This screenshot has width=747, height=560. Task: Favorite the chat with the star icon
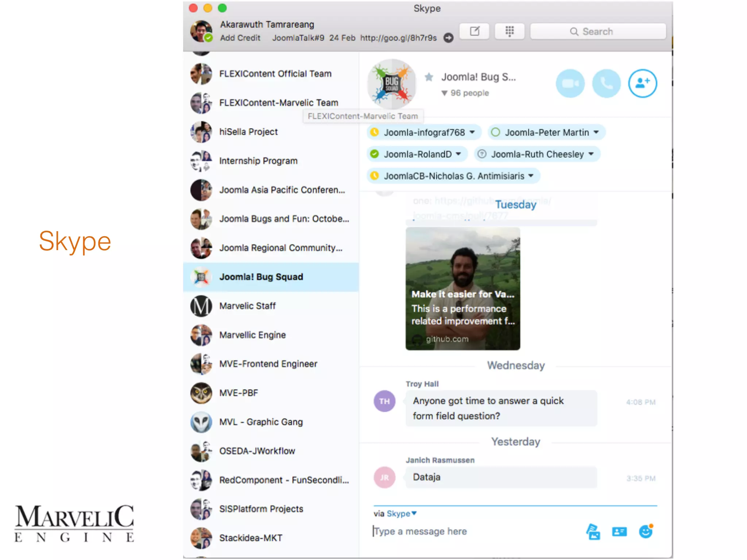point(429,77)
